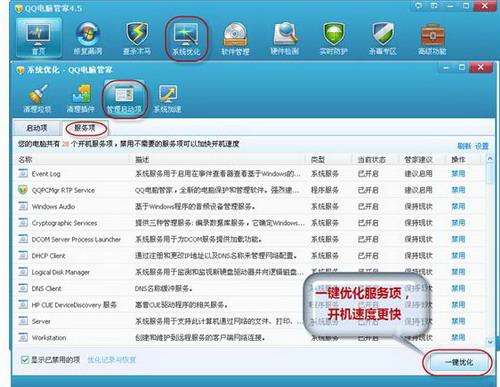Click the Event Log service icon

[x=23, y=173]
